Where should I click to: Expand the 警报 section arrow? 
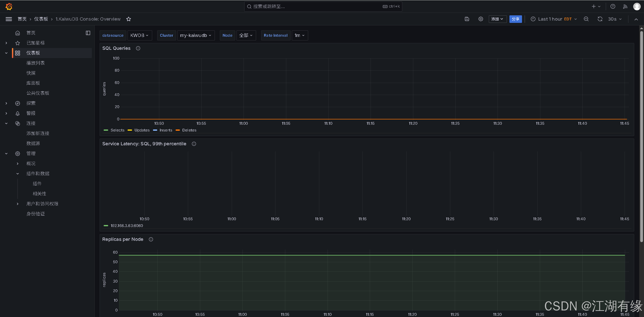coord(6,113)
